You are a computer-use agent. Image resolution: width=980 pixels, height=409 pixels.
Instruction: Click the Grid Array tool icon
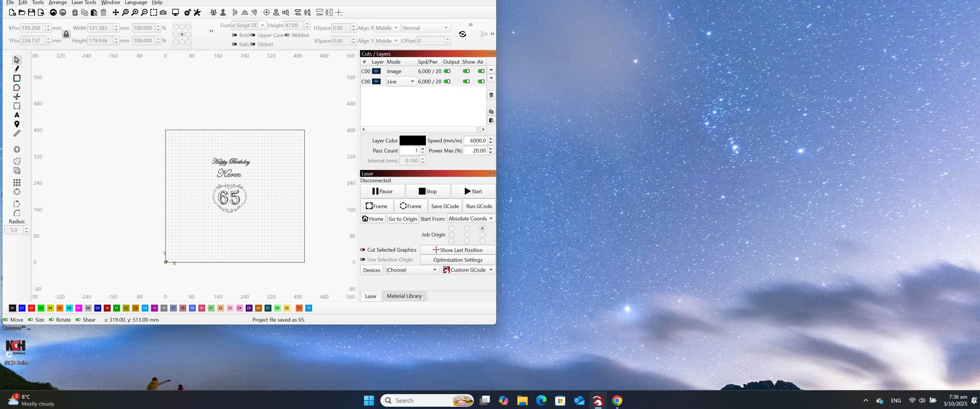click(x=17, y=182)
